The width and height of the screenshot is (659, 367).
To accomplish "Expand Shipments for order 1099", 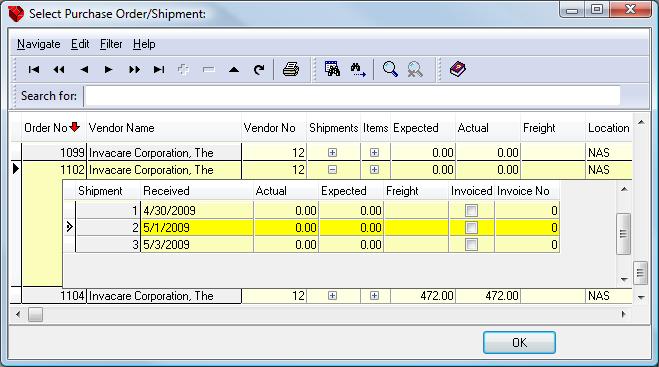I will tap(332, 153).
